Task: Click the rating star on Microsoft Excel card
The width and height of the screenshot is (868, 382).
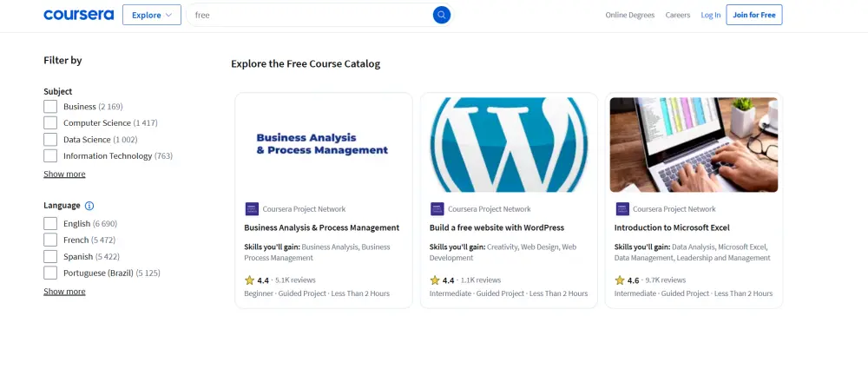Action: [x=620, y=280]
